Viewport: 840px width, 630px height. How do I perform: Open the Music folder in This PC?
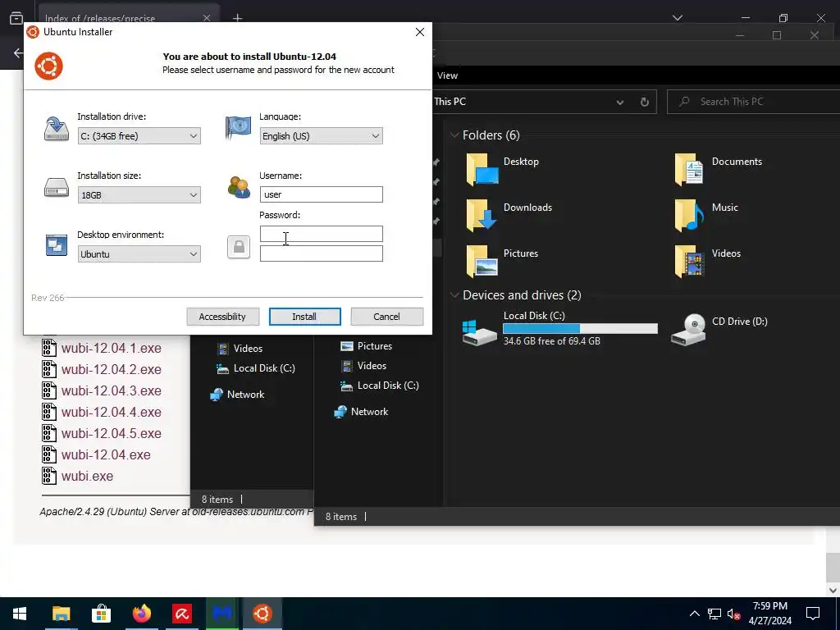(x=706, y=214)
